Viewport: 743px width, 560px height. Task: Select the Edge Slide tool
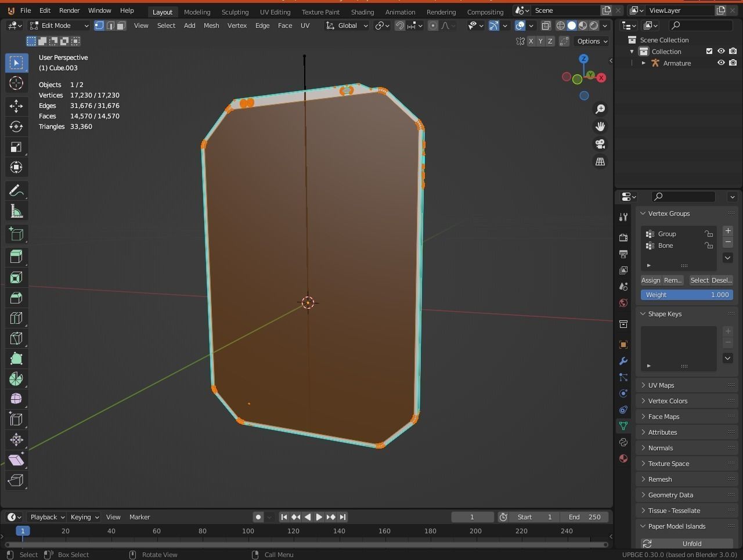[x=16, y=420]
